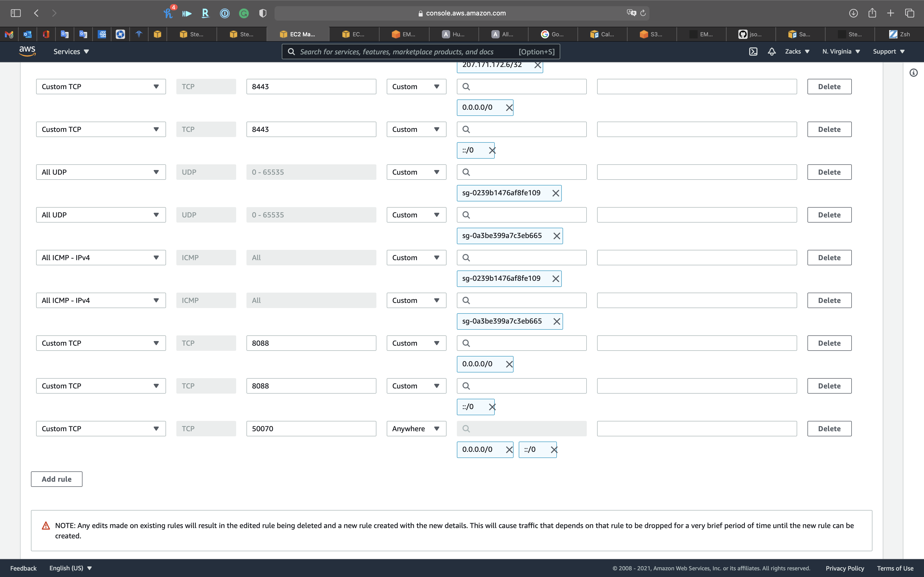Click the port range field containing 50070
The image size is (924, 577).
(311, 429)
